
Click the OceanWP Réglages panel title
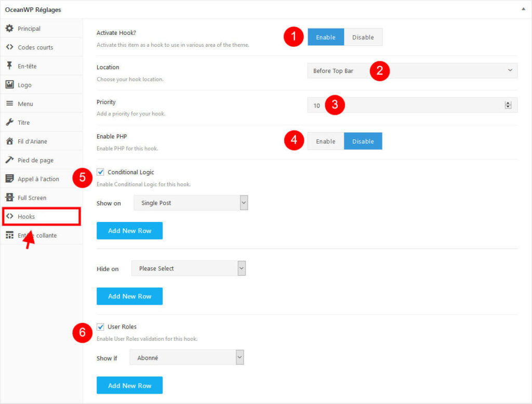(33, 9)
